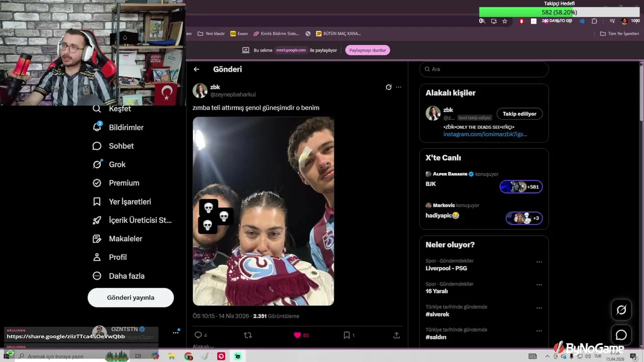This screenshot has height=362, width=644.
Task: Join Alper Bahadır's BJK live space
Action: 521,187
